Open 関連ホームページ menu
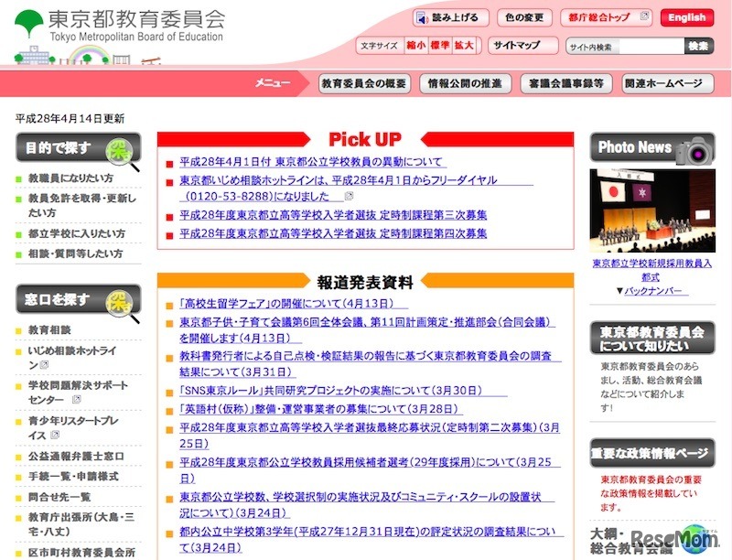Image resolution: width=732 pixels, height=560 pixels. tap(668, 84)
